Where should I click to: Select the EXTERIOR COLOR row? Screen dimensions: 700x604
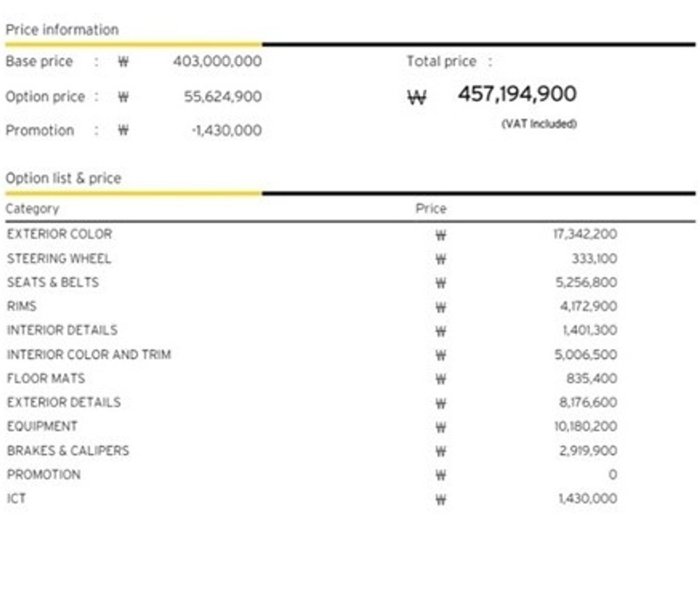point(312,234)
